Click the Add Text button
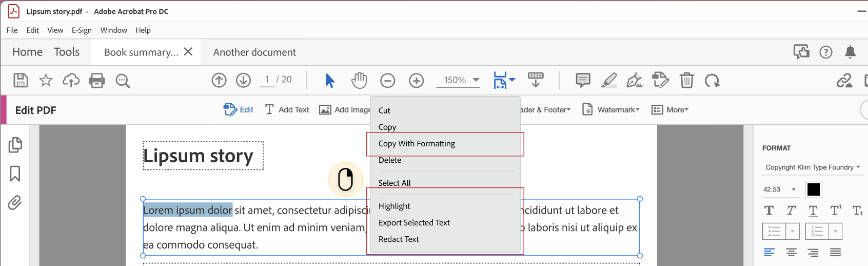This screenshot has width=868, height=266. point(287,110)
